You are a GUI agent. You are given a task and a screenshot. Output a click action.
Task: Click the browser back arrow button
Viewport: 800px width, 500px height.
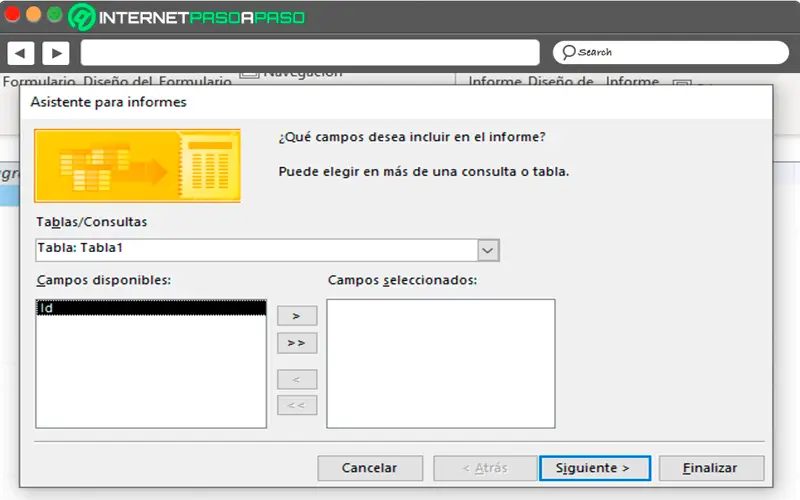coord(21,53)
